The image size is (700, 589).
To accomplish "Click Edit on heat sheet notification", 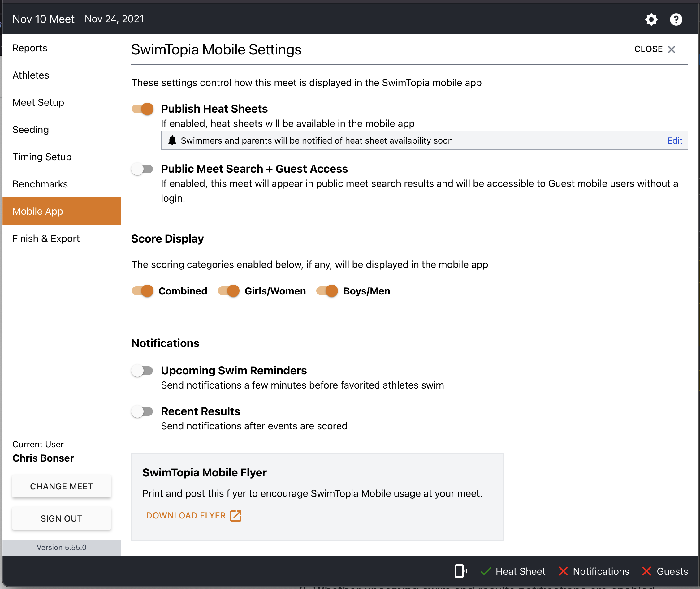I will tap(675, 140).
